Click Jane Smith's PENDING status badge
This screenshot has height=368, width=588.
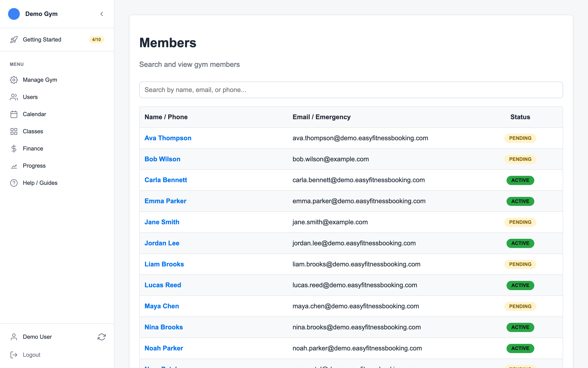(x=520, y=222)
